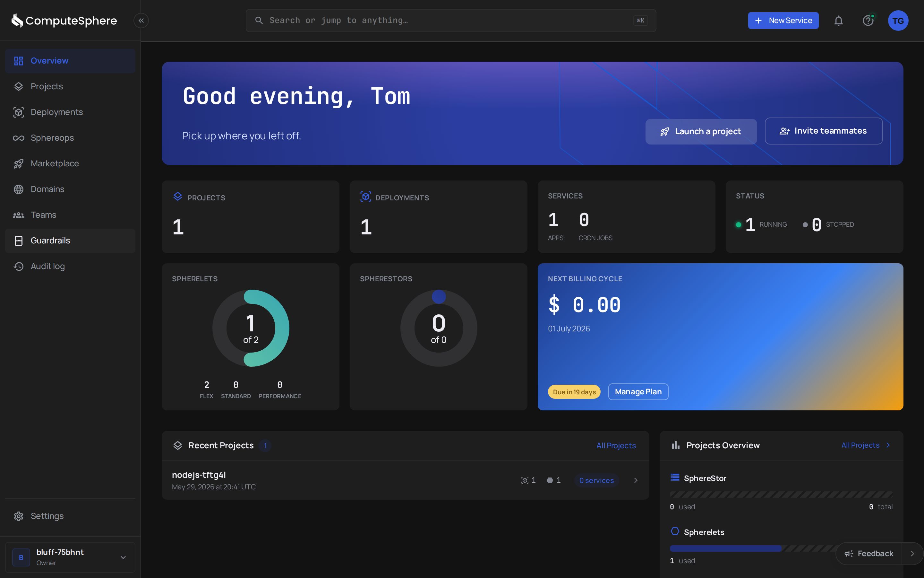Open All Projects link in Recent Projects
Viewport: 924px width, 578px height.
[616, 445]
